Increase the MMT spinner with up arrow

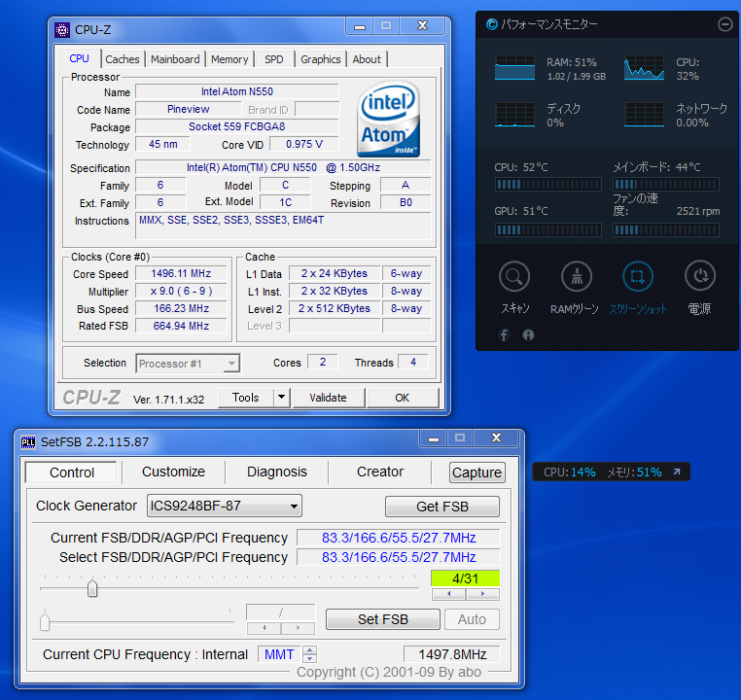click(310, 649)
